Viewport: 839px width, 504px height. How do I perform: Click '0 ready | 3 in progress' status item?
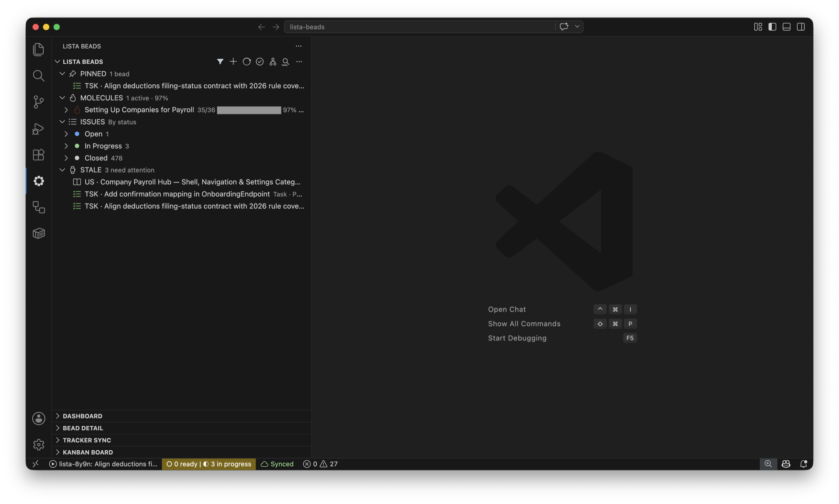coord(208,464)
